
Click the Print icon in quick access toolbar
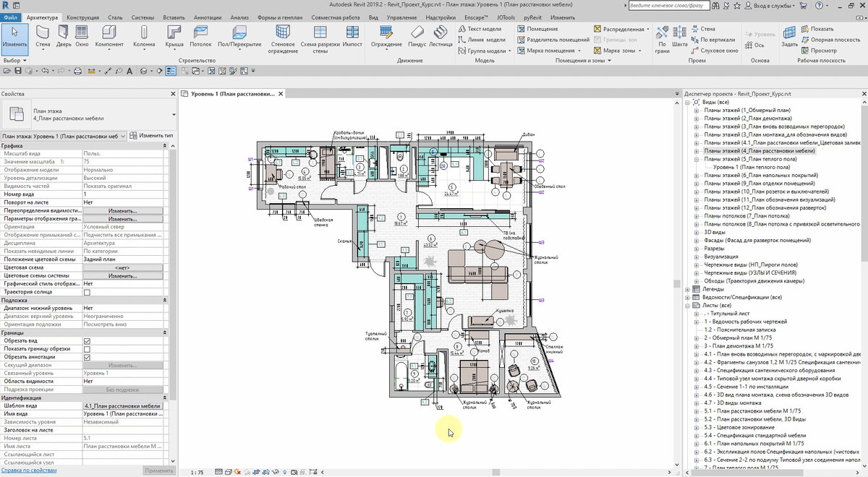79,71
